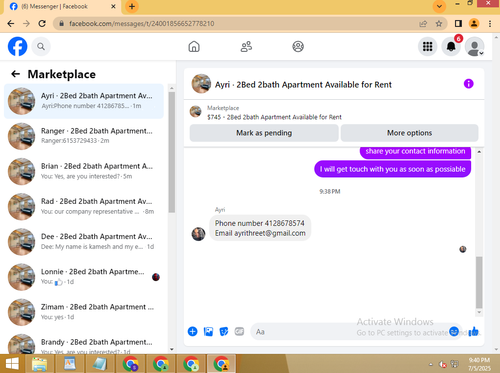Click the conversation list scrollbar
Viewport: 500px width, 373px height.
tap(172, 152)
